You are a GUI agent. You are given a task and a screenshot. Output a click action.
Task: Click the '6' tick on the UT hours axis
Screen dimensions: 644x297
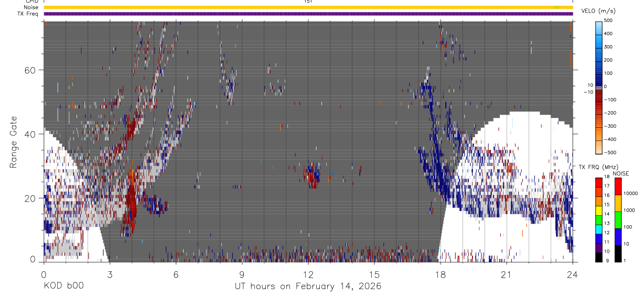(176, 274)
